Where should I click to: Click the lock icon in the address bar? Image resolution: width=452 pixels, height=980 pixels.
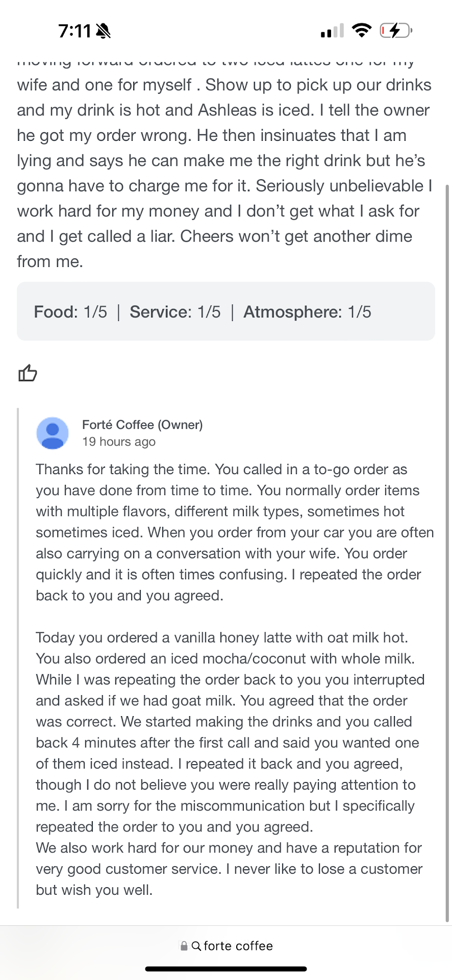[184, 946]
